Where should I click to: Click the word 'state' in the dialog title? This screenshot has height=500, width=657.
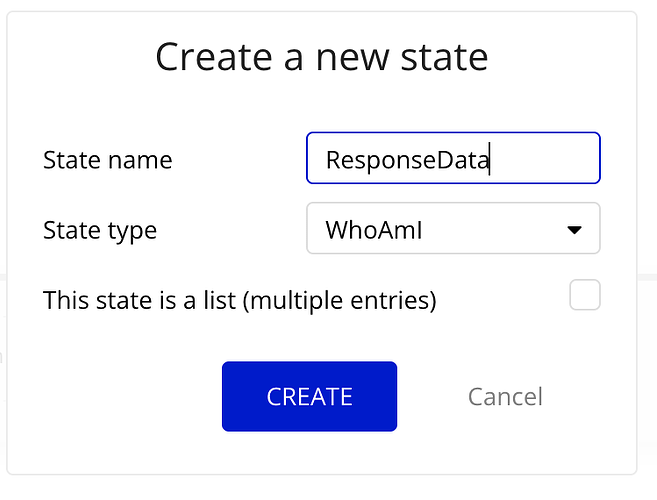point(444,58)
